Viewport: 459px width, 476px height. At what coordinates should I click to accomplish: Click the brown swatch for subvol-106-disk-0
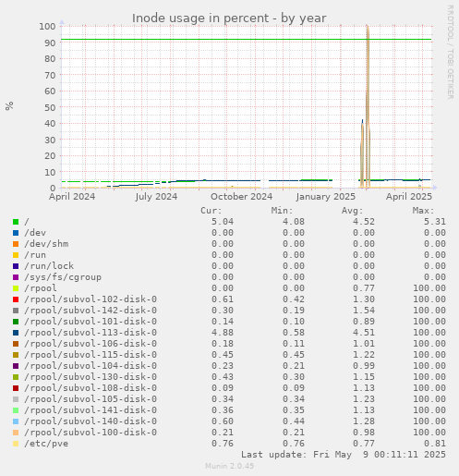(16, 344)
